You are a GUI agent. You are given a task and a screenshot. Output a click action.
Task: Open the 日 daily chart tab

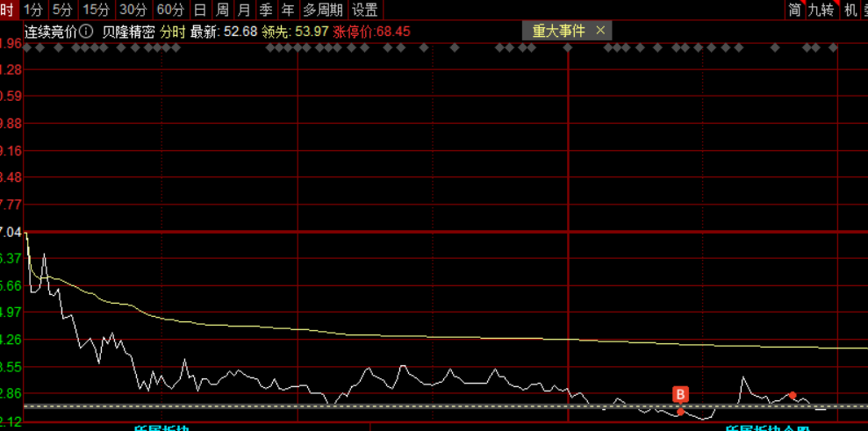200,10
